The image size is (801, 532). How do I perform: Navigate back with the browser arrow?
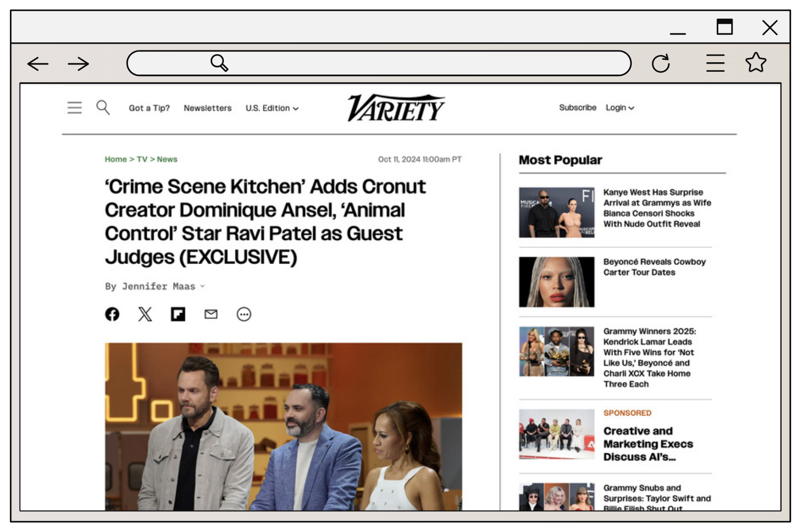pos(37,63)
